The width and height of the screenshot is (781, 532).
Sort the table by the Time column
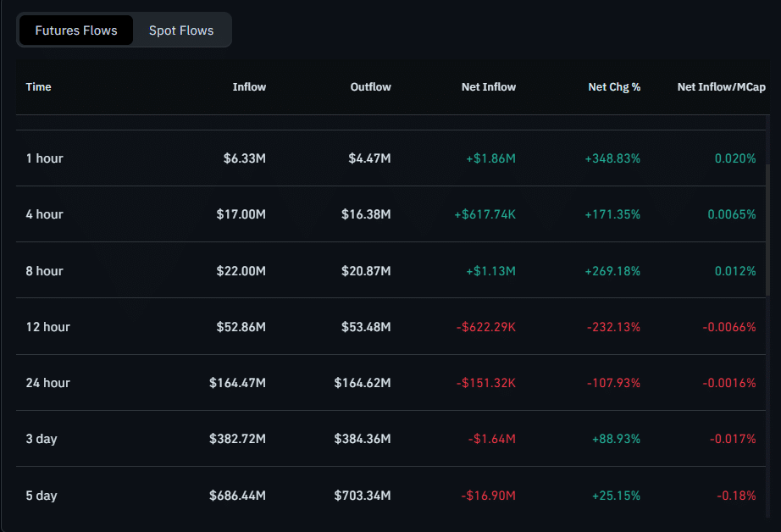point(38,86)
